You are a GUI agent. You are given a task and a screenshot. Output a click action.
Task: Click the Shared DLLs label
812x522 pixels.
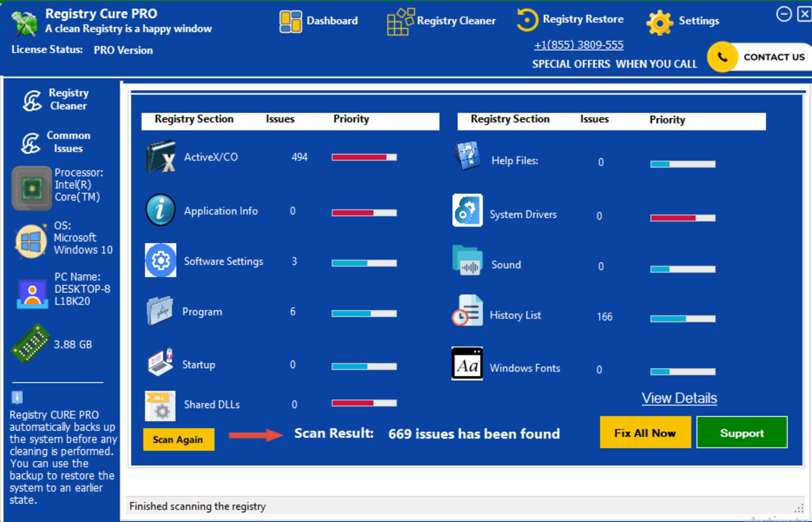click(x=212, y=405)
